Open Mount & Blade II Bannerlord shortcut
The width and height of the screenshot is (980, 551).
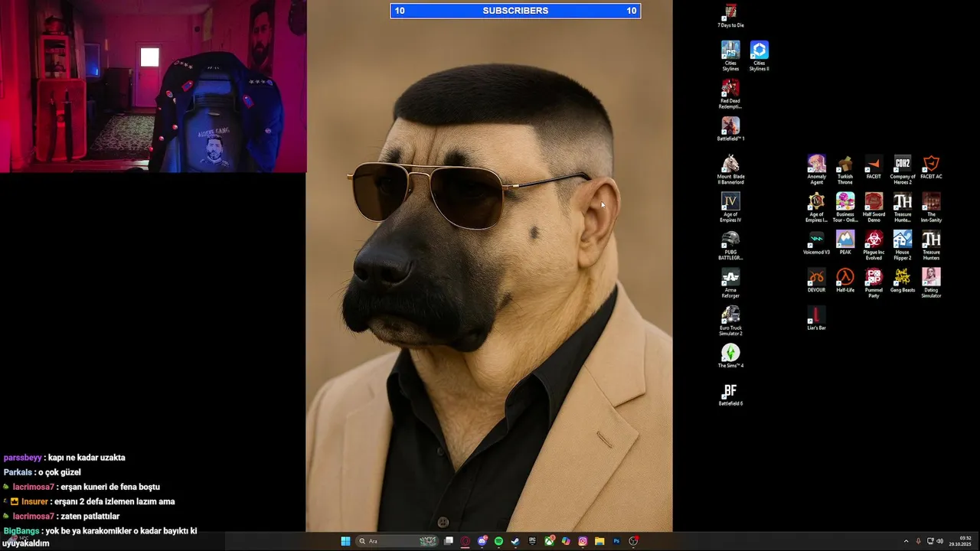point(730,169)
